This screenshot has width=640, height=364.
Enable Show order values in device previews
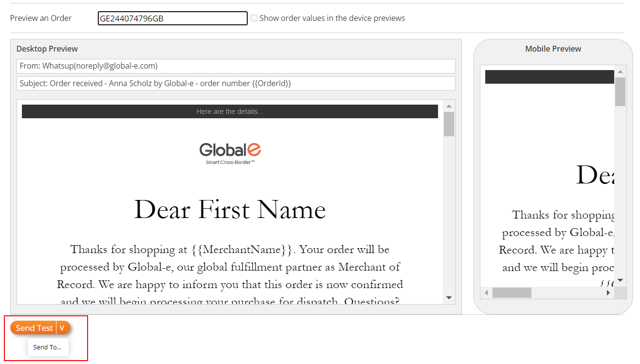(x=254, y=18)
